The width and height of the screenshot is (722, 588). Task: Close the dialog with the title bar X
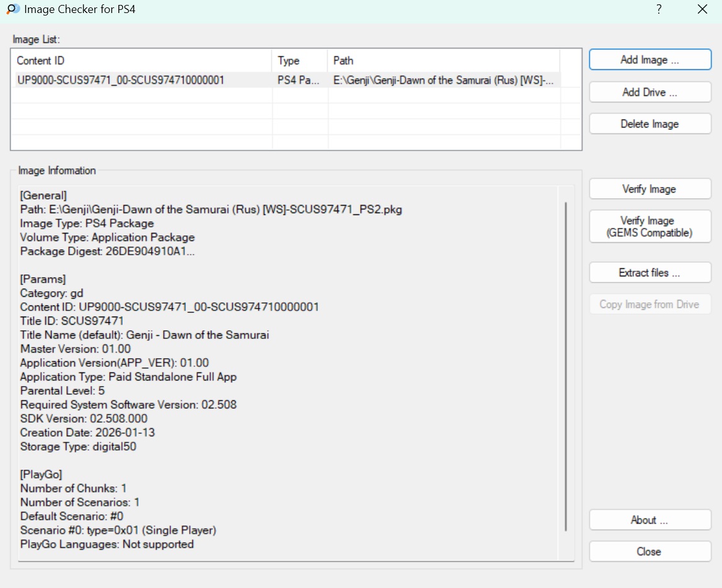coord(702,9)
